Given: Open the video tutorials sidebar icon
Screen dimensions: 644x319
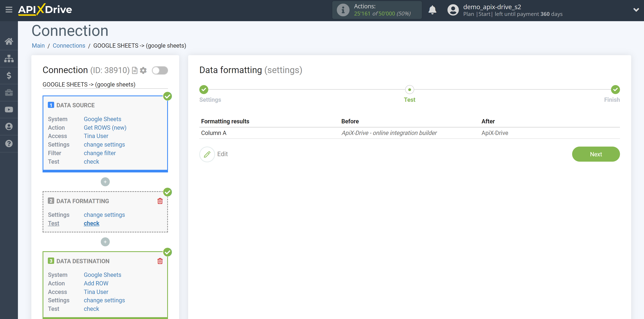Looking at the screenshot, I should tap(9, 110).
